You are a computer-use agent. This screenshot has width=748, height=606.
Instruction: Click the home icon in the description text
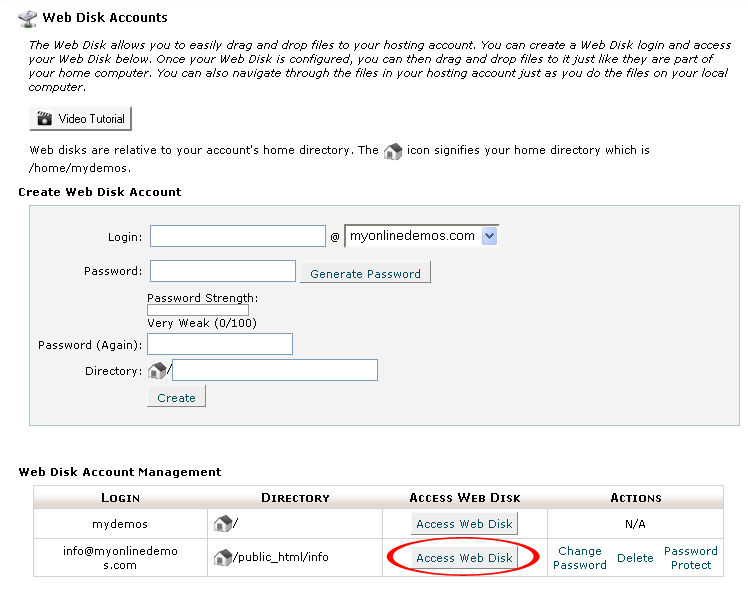[x=393, y=151]
